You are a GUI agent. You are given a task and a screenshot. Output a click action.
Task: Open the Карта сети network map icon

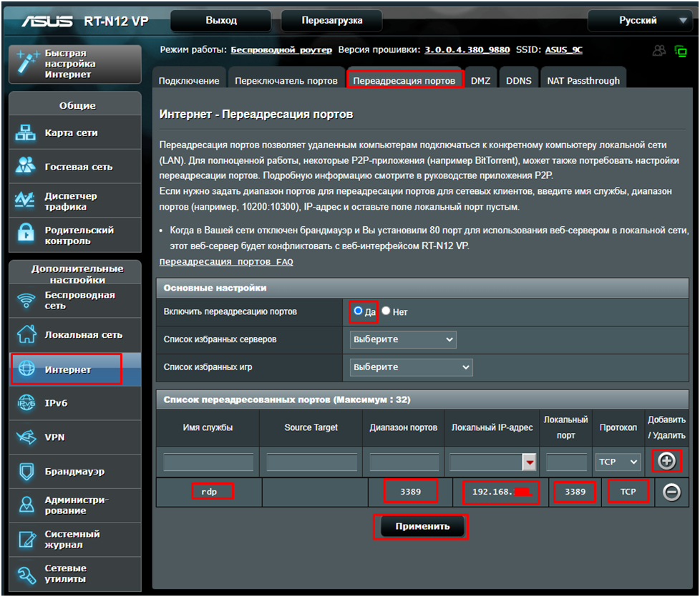(26, 132)
